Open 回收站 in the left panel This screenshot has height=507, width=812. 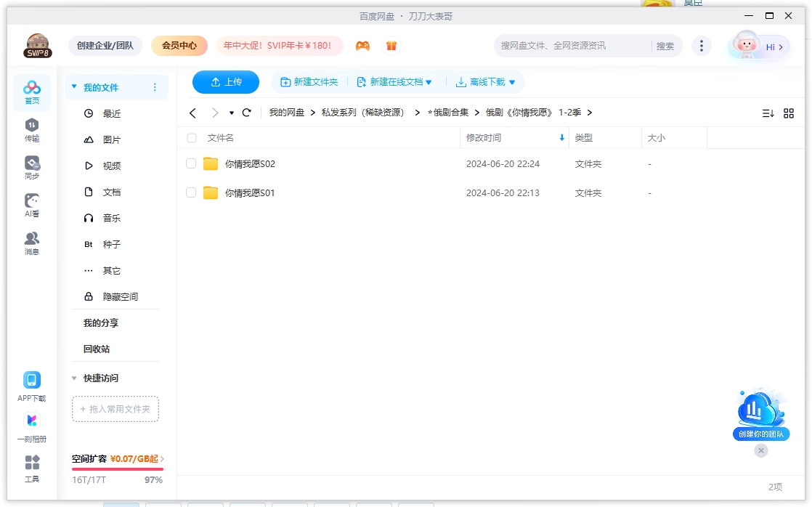97,349
